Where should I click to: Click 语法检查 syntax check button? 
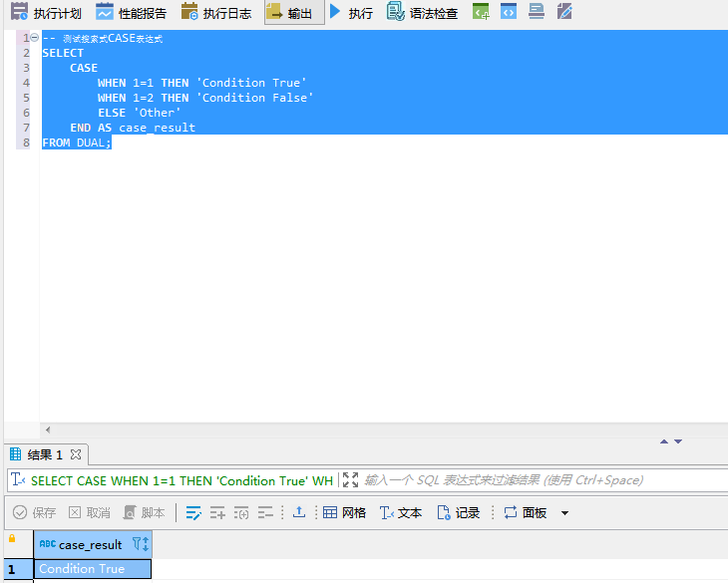click(x=423, y=13)
